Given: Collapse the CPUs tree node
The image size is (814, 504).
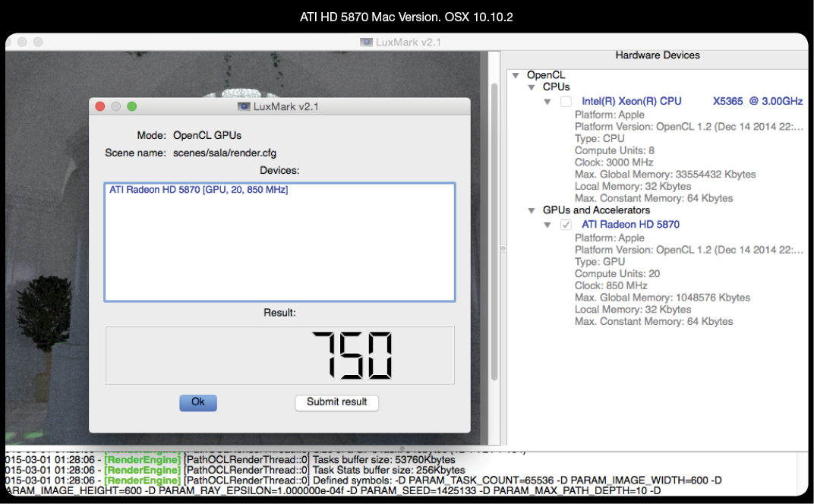Looking at the screenshot, I should [531, 87].
